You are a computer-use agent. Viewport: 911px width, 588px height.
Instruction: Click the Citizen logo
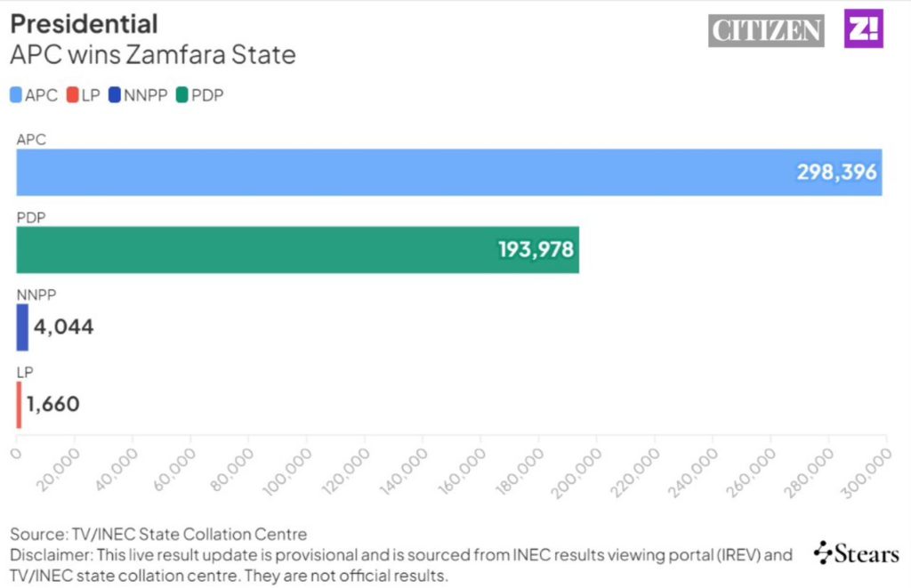(766, 30)
